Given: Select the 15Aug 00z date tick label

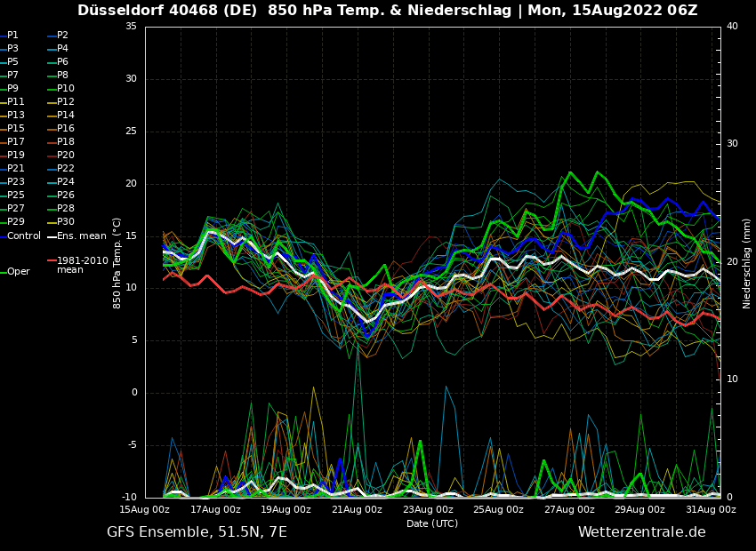Looking at the screenshot, I should pos(145,510).
